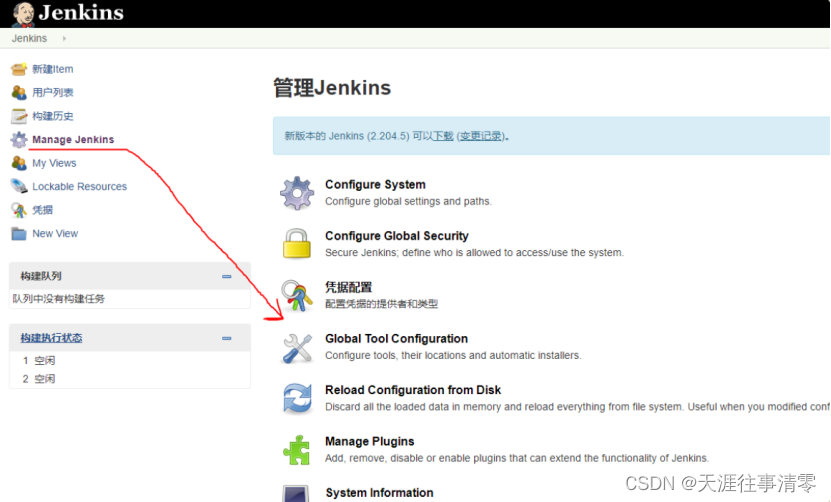Click the 新建Item box icon
The width and height of the screenshot is (831, 502).
pyautogui.click(x=19, y=69)
